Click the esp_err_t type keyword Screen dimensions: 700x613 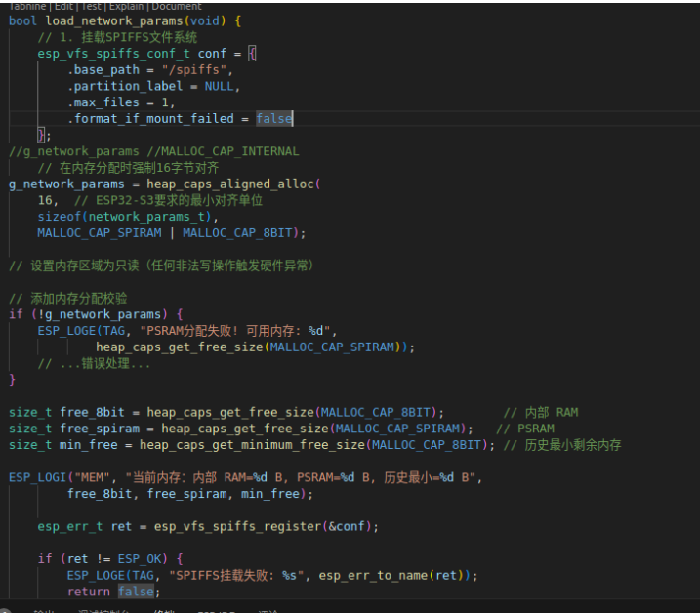pos(70,526)
